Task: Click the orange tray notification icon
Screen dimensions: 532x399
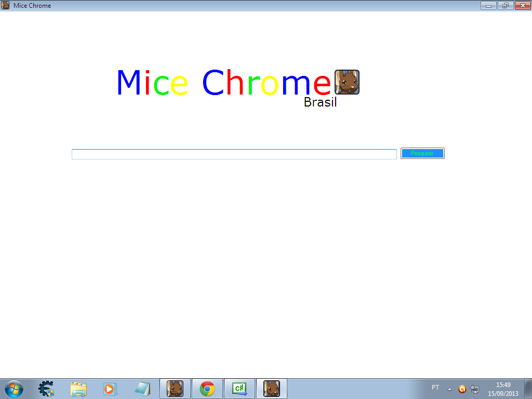Action: tap(462, 389)
